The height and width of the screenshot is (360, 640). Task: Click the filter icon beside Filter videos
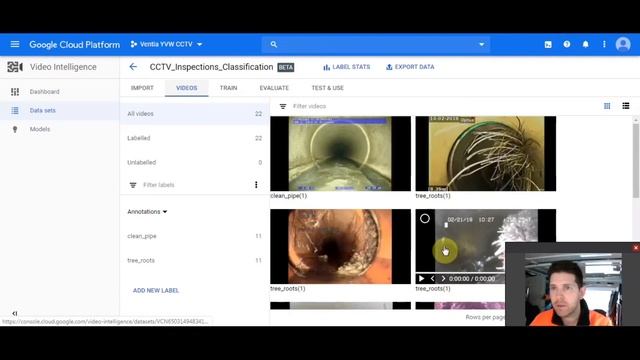click(283, 106)
